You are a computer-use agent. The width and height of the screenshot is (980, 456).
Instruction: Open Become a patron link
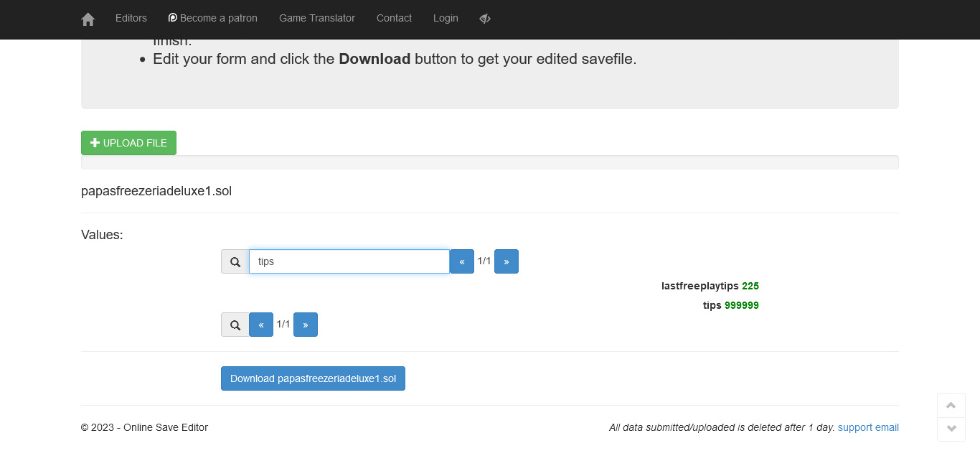(x=213, y=18)
